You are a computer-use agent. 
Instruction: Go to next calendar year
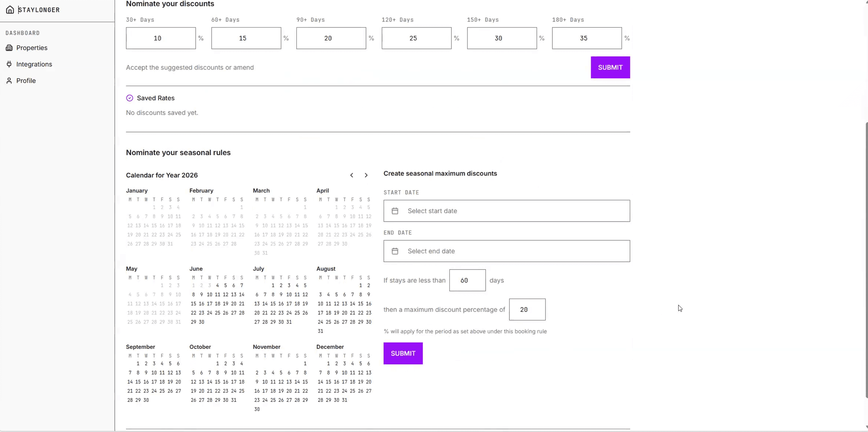[x=366, y=175]
